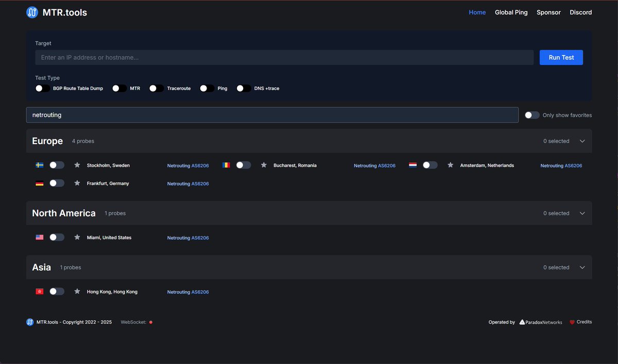Click the MTR.tools logo icon in header
Image resolution: width=618 pixels, height=364 pixels.
click(32, 12)
